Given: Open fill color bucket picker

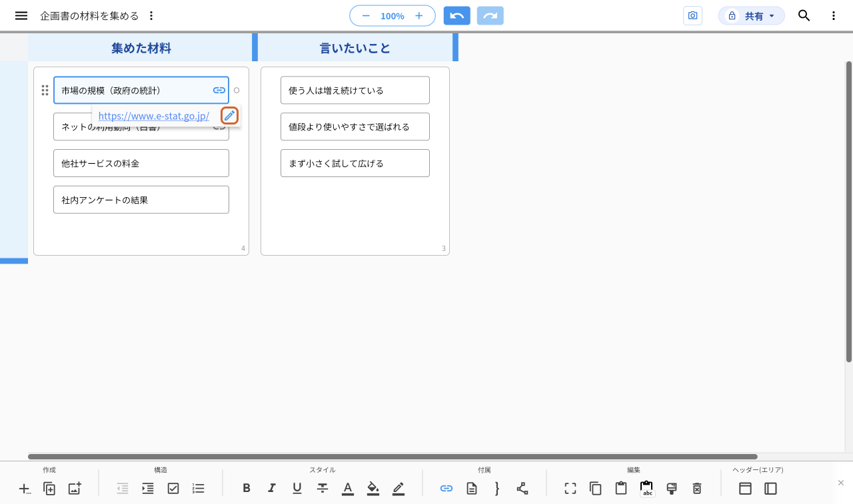Looking at the screenshot, I should [373, 489].
